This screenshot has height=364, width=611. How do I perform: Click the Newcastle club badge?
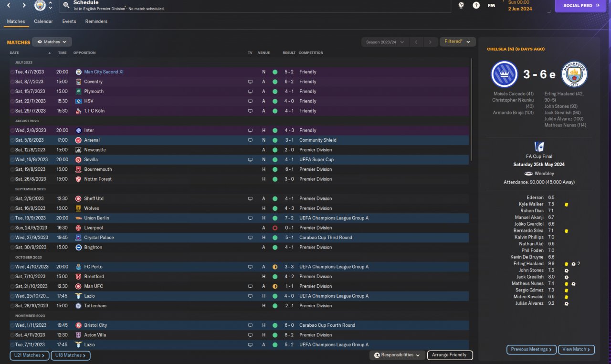[x=79, y=150]
